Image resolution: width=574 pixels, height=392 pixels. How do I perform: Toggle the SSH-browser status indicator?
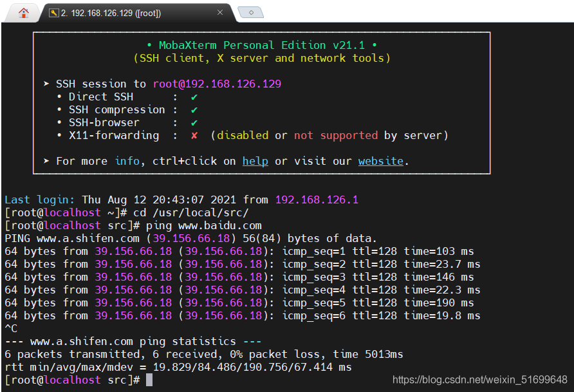coord(196,122)
